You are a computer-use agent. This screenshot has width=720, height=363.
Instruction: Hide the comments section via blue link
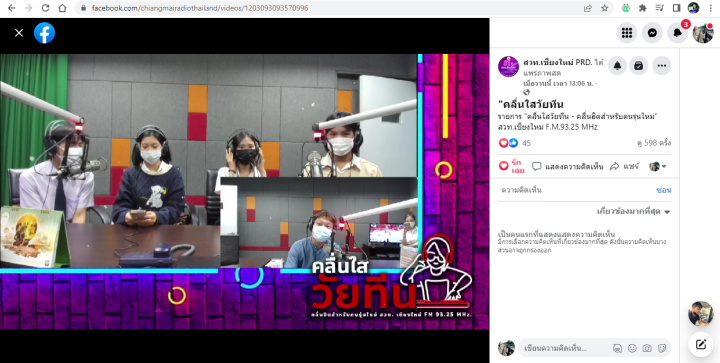[664, 190]
